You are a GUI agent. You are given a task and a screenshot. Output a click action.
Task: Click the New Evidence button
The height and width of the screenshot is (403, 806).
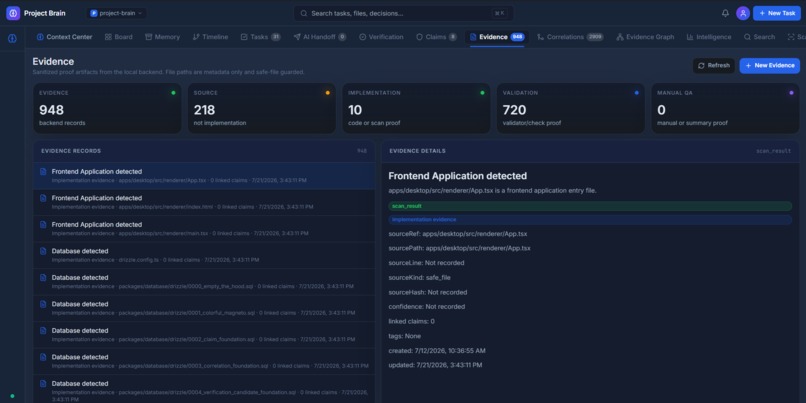point(770,66)
